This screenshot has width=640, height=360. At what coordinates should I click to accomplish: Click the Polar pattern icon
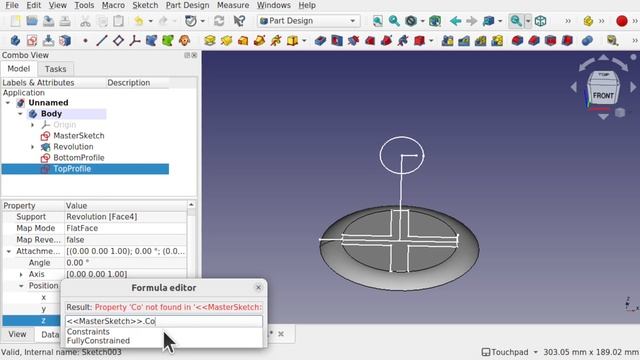coord(480,40)
